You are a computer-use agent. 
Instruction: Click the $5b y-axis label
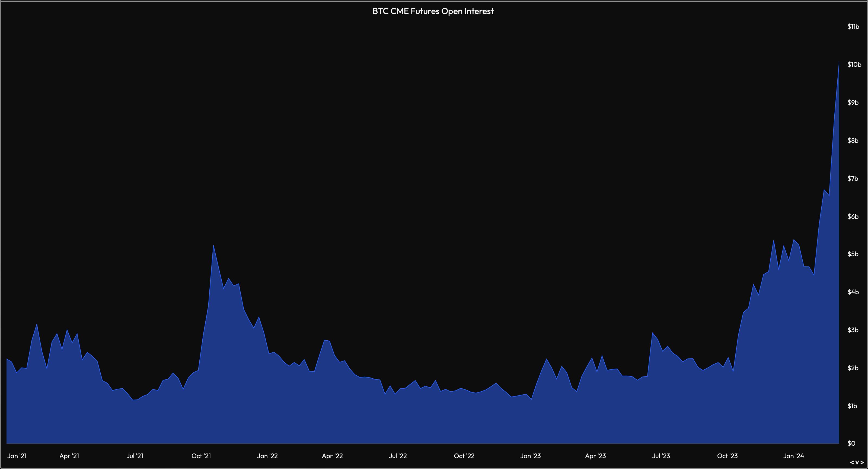(853, 254)
